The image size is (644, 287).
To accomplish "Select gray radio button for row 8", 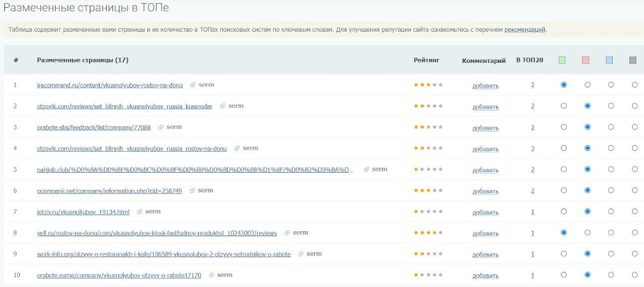I will tap(634, 233).
